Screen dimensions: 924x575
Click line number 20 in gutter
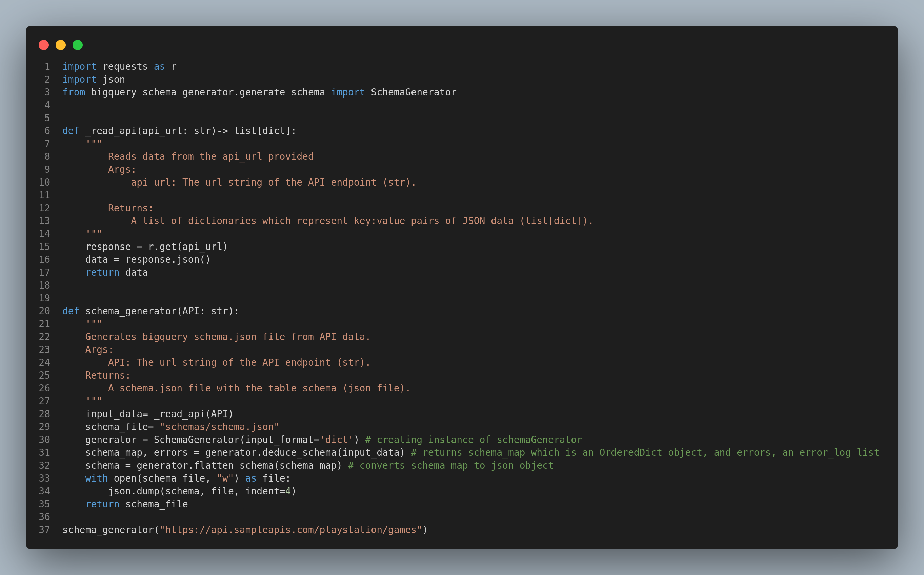44,311
